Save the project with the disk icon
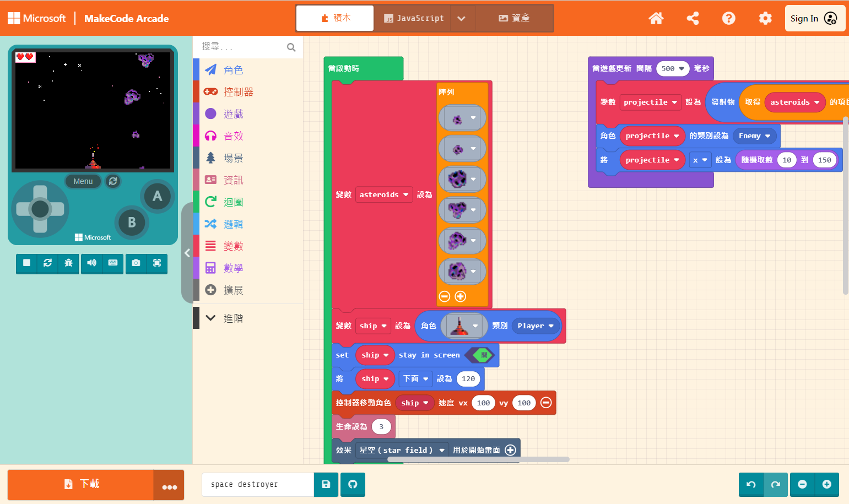 [x=326, y=484]
